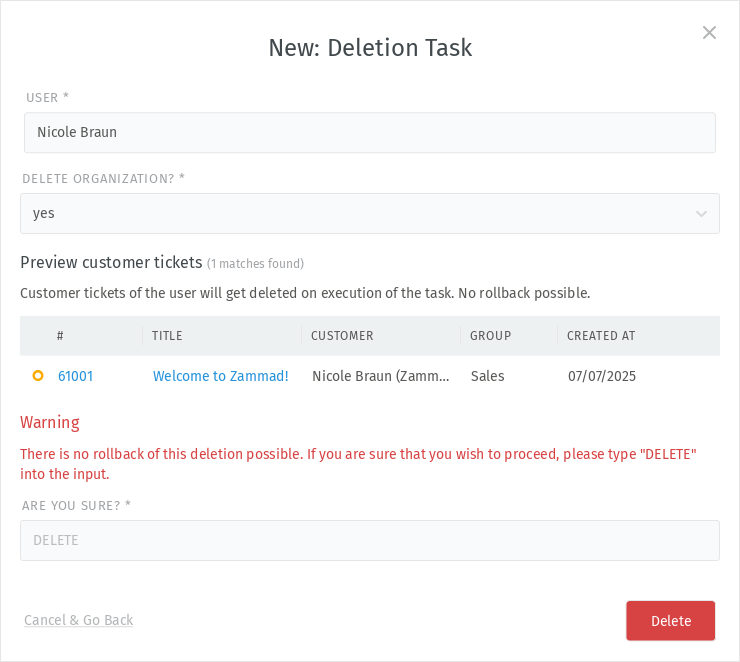Open ticket number 61001
Image resolution: width=740 pixels, height=662 pixels.
point(76,376)
